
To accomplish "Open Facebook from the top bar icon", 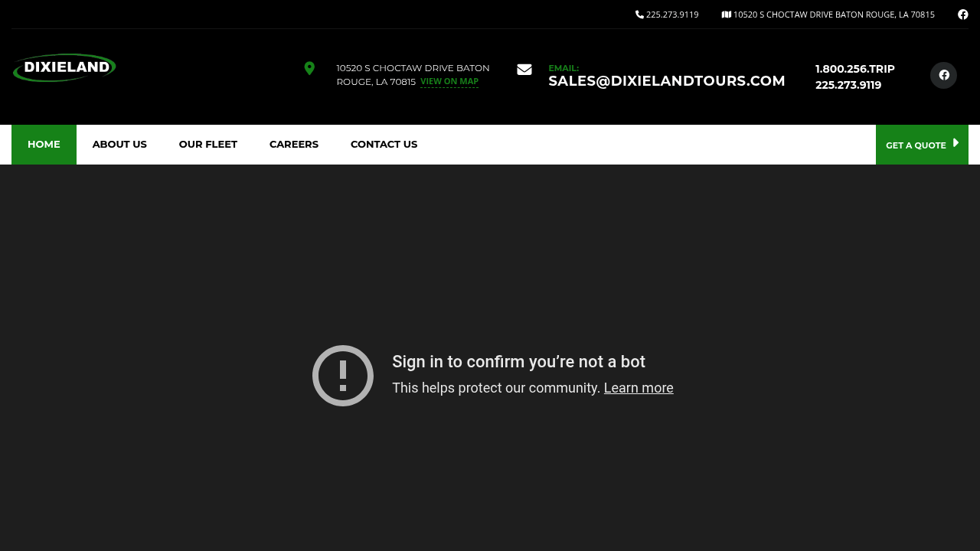I will coord(962,15).
